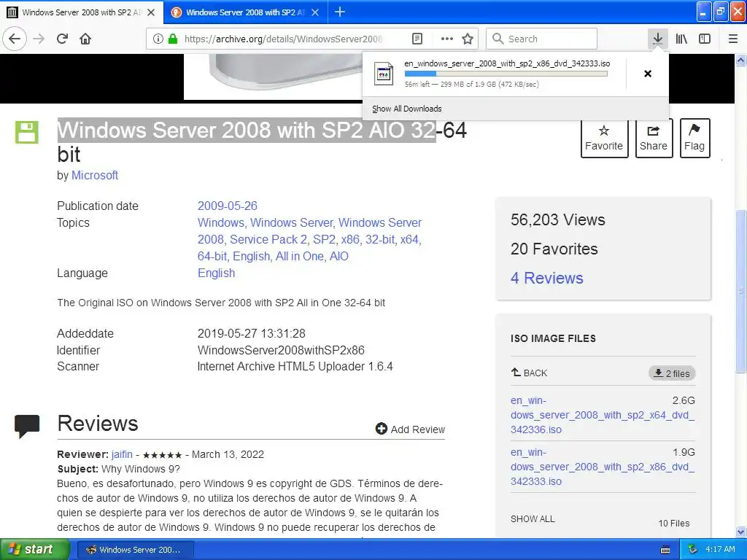Click the Windows Server topic link
This screenshot has width=747, height=560.
click(291, 222)
